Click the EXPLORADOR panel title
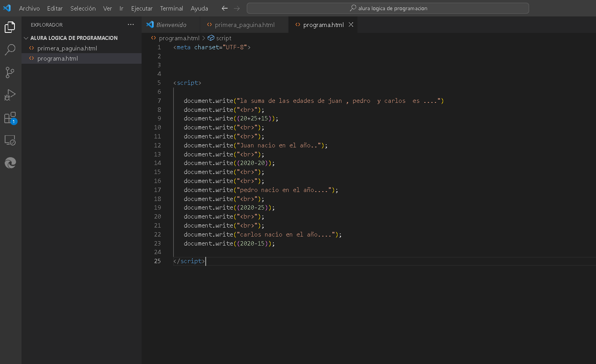 (47, 25)
